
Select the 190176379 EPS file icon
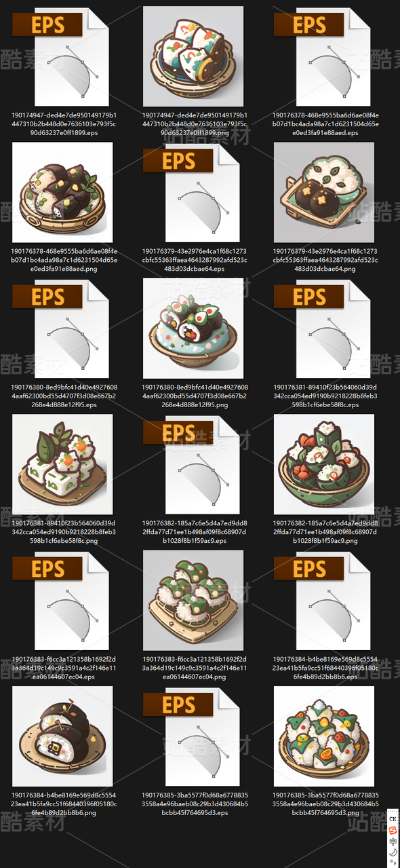tap(192, 192)
